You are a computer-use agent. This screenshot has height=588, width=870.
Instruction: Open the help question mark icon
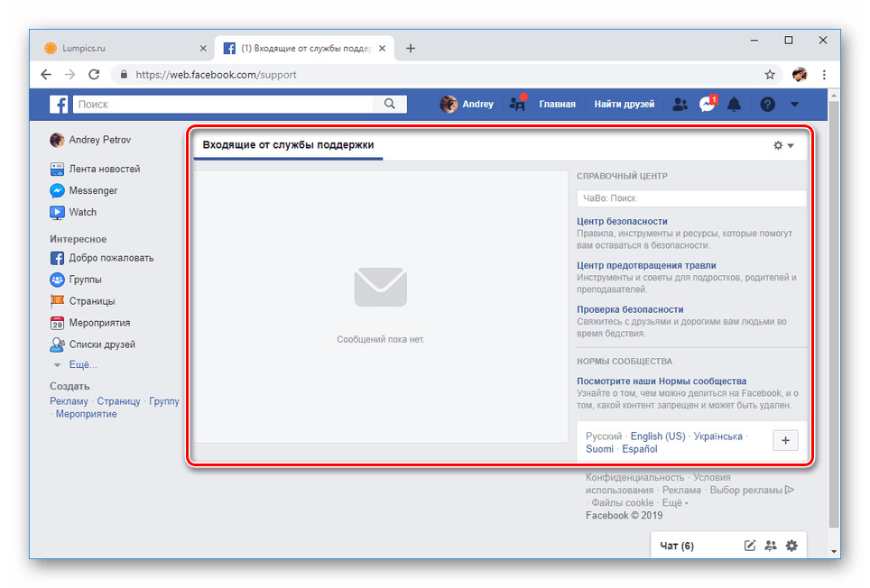pos(767,105)
